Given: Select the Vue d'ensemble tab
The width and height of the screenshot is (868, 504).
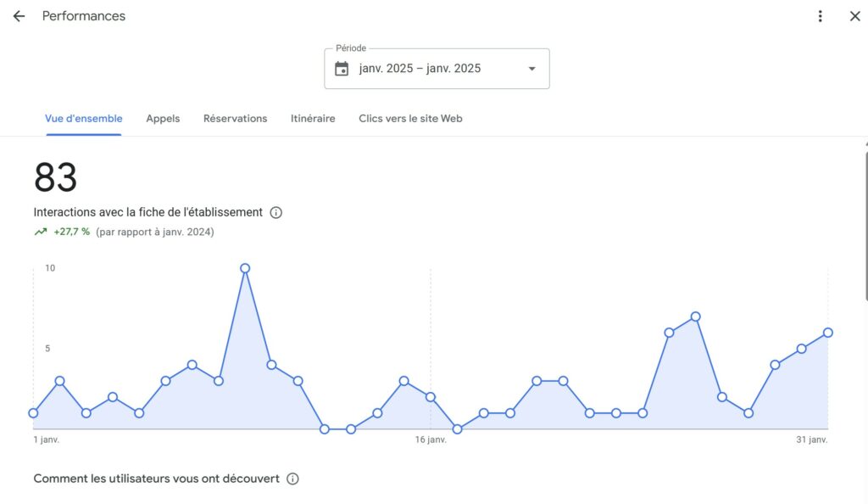Looking at the screenshot, I should (x=83, y=119).
